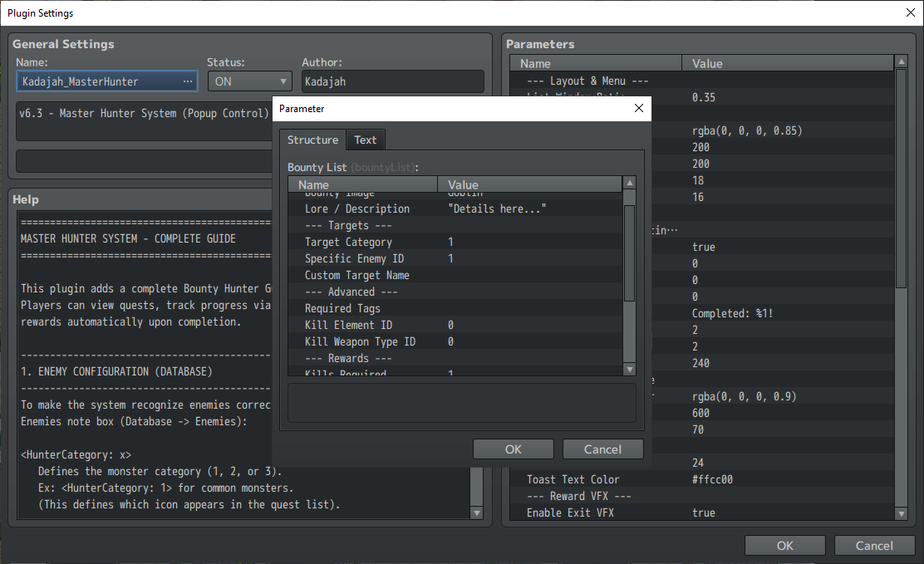The width and height of the screenshot is (924, 564).
Task: Open plugin selector ellipsis in Name field
Action: [x=188, y=81]
